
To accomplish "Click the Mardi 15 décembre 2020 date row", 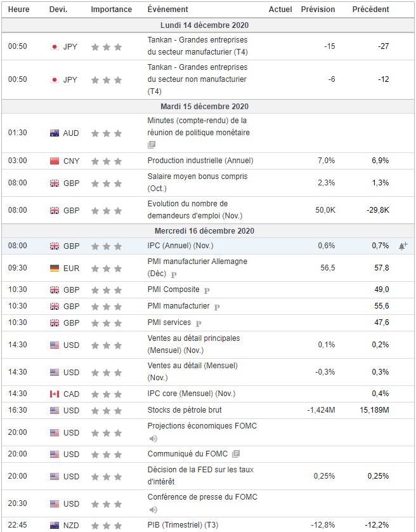I will [x=208, y=106].
